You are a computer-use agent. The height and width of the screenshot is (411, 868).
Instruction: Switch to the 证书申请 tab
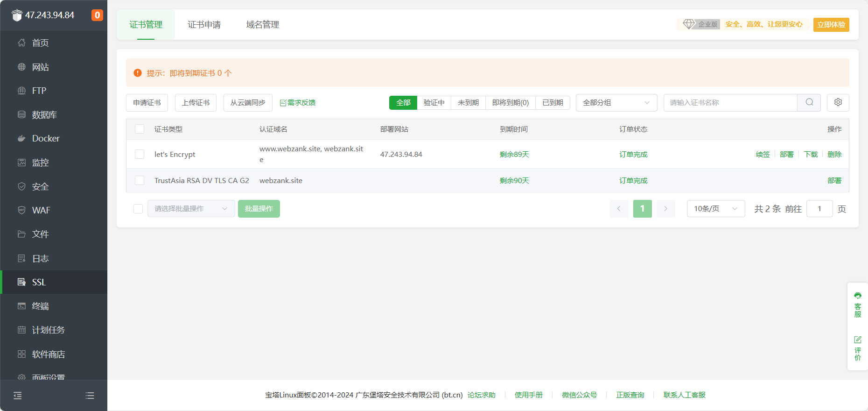(x=204, y=25)
